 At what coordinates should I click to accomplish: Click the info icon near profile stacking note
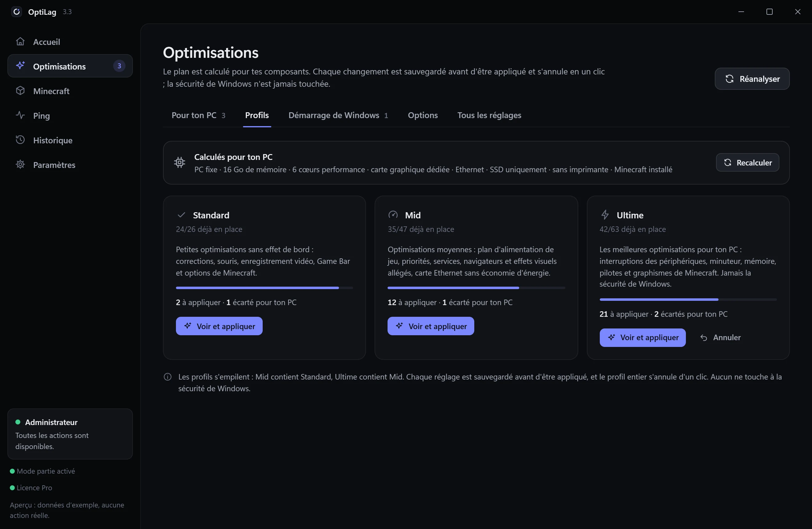168,377
